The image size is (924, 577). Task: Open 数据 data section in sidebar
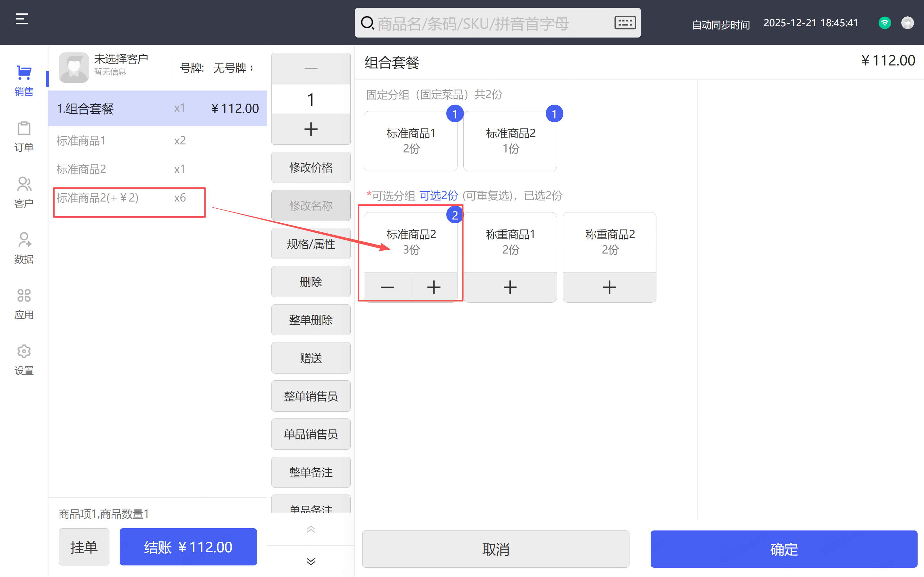click(24, 248)
